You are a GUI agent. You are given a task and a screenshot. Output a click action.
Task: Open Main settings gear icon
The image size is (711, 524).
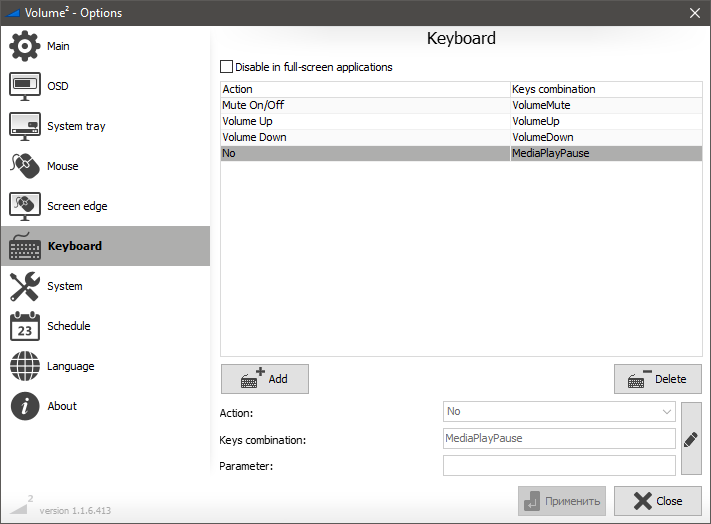click(25, 47)
